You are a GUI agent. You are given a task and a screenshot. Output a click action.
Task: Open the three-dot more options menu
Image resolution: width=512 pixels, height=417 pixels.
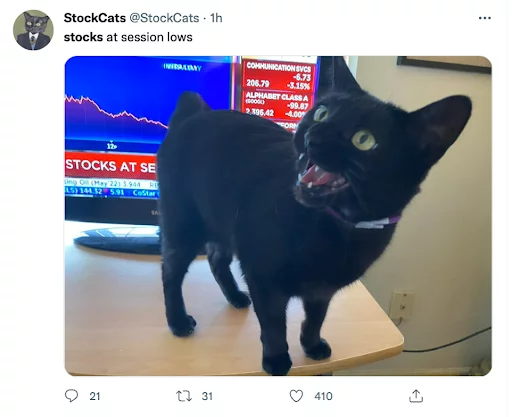click(x=484, y=18)
